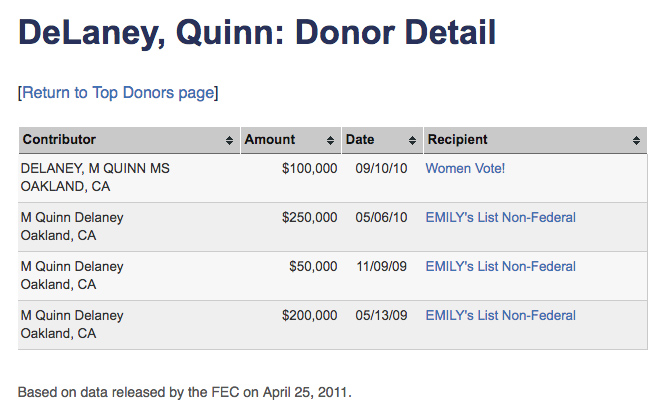Click the sort arrows icon in Contributor header
The height and width of the screenshot is (414, 669).
pos(230,141)
